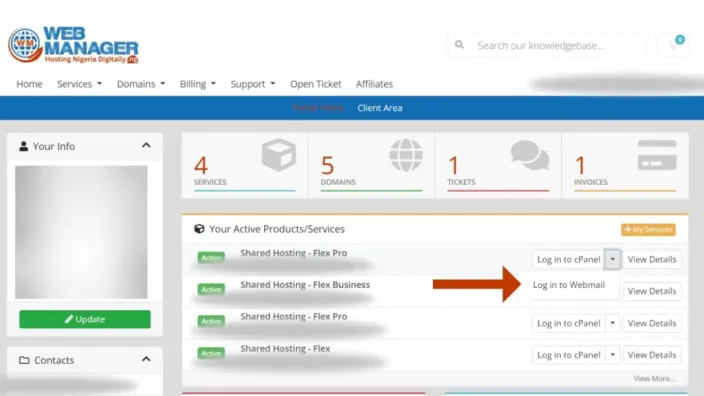Screen dimensions: 704x396
Task: Collapse the Contacts panel
Action: (x=146, y=359)
